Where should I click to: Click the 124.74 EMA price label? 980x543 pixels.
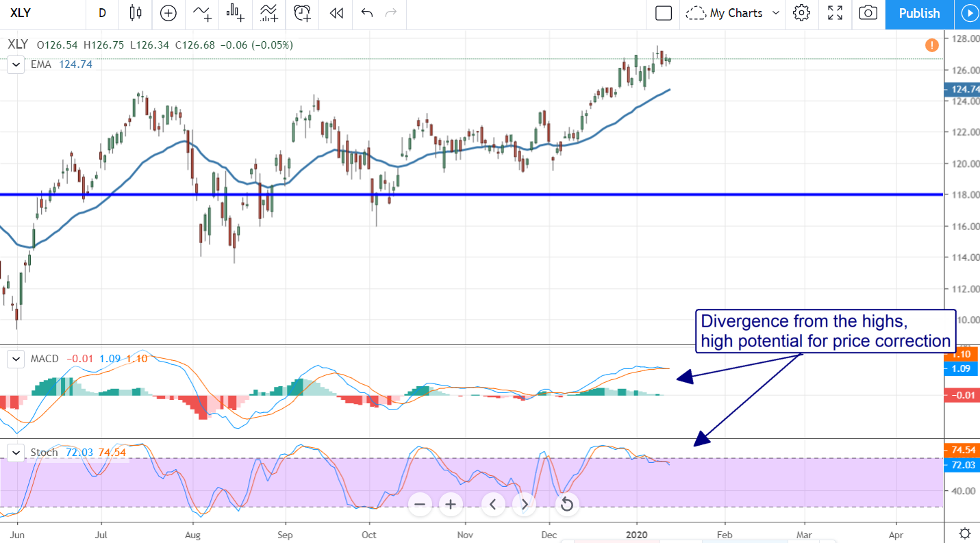click(962, 89)
